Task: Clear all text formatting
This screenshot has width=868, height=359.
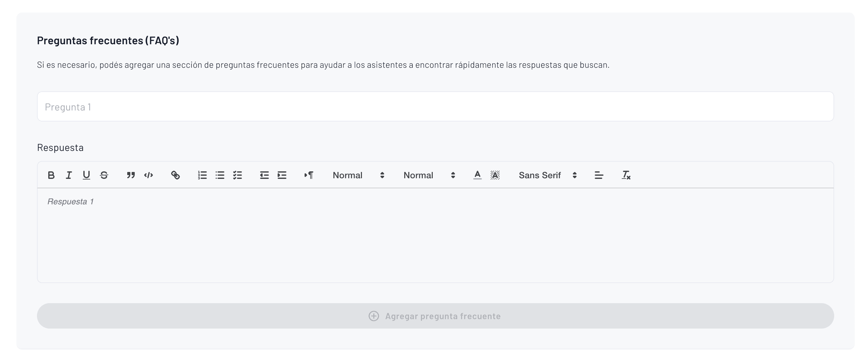Action: point(625,175)
